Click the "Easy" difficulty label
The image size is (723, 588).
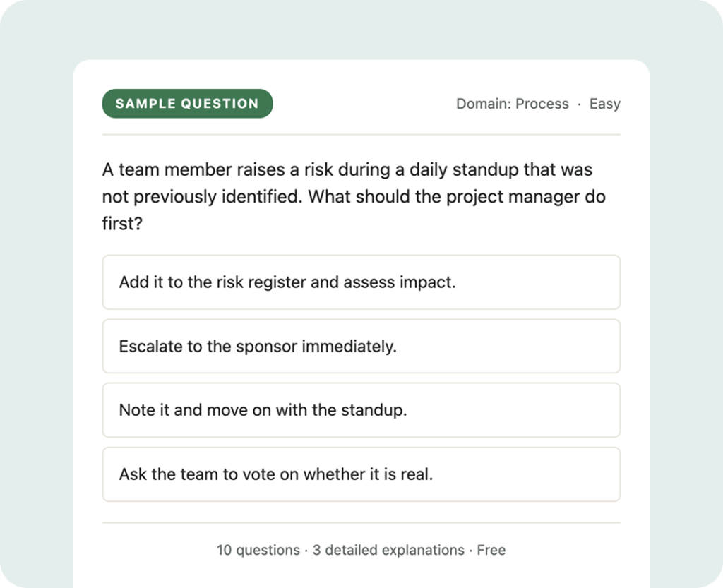pyautogui.click(x=604, y=104)
